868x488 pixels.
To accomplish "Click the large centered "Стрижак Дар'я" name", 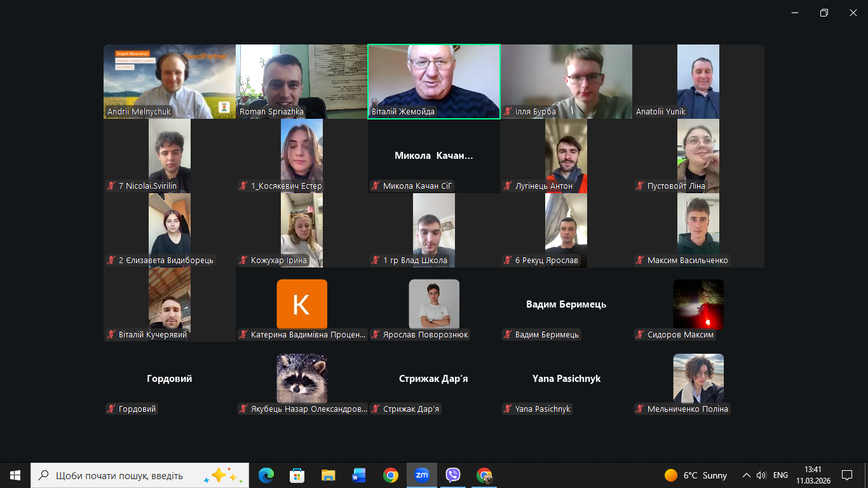I will (434, 379).
